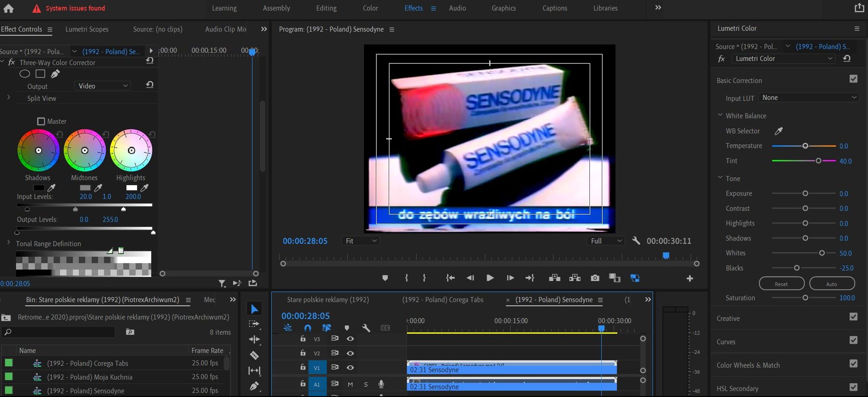
Task: Select the Razor tool
Action: (x=254, y=355)
